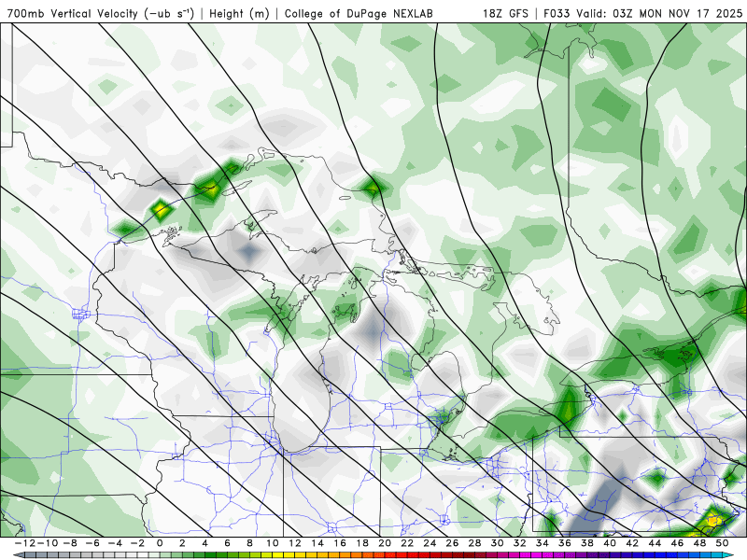Click the 50 value on color scale
The height and width of the screenshot is (560, 747).
(722, 543)
